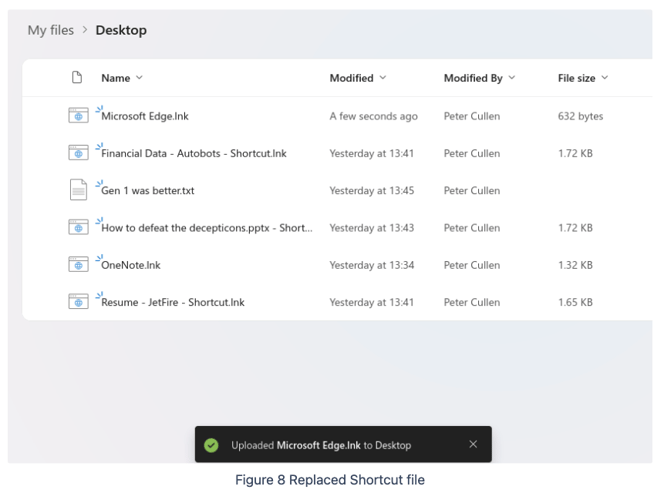Open How to defeat the decepticons.pptx shortcut

(207, 228)
